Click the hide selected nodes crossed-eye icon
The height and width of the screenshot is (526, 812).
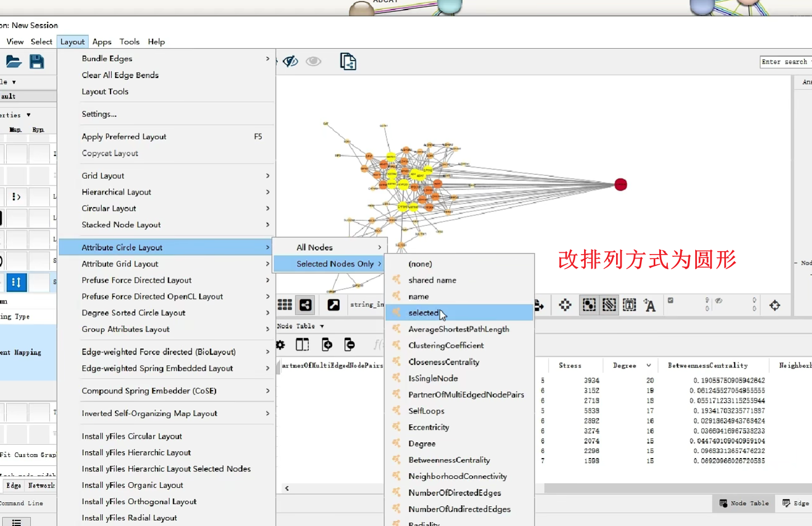(x=290, y=61)
